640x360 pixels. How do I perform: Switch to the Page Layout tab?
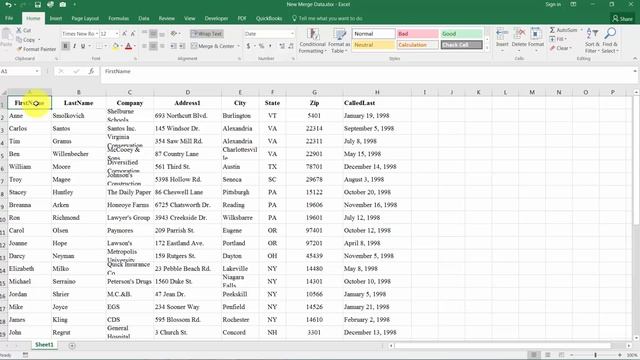(85, 18)
